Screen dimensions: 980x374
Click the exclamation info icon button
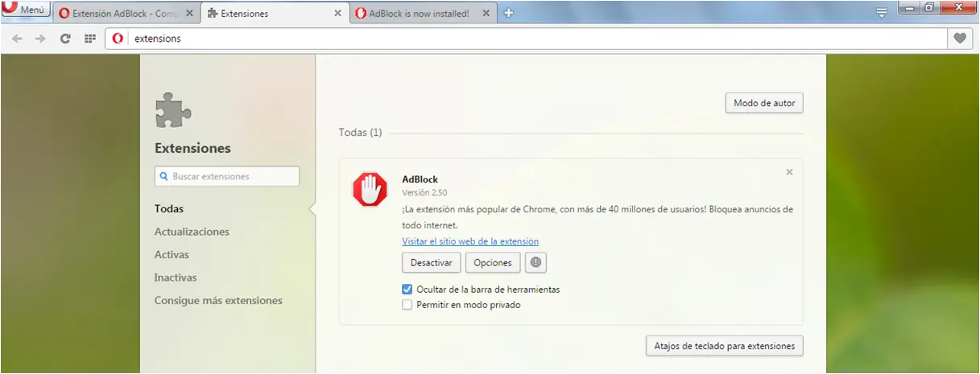click(x=536, y=263)
